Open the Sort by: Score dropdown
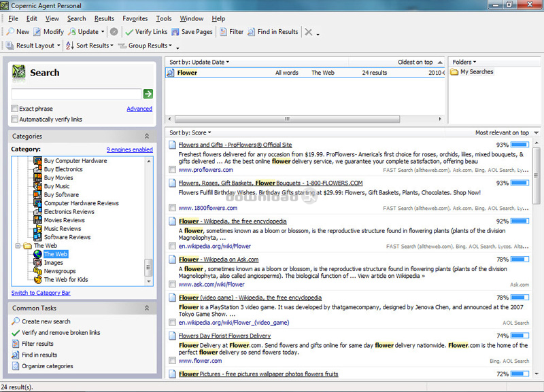The image size is (544, 392). [x=190, y=132]
